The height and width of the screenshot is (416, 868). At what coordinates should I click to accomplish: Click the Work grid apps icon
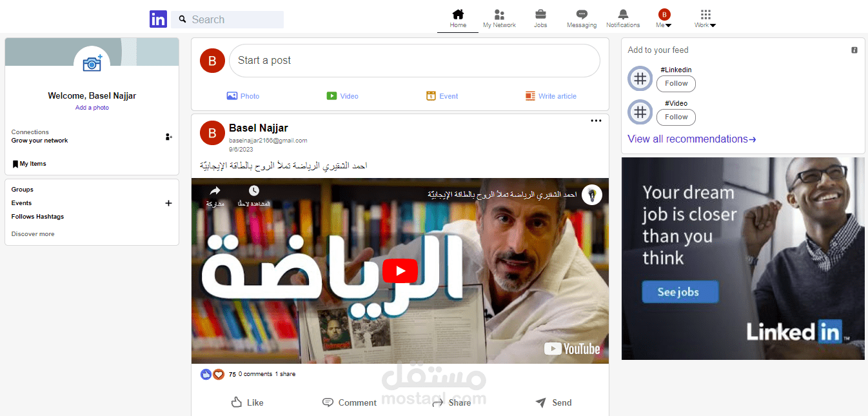[x=705, y=14]
